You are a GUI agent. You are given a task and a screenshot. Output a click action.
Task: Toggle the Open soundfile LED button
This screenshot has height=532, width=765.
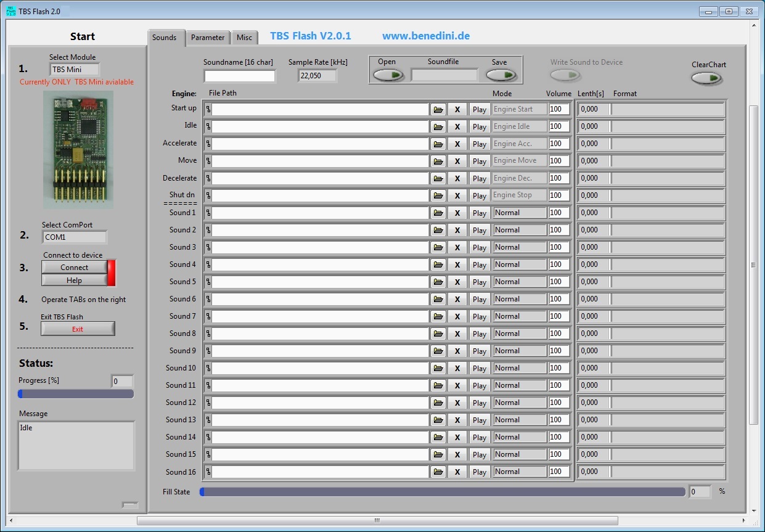click(x=388, y=75)
